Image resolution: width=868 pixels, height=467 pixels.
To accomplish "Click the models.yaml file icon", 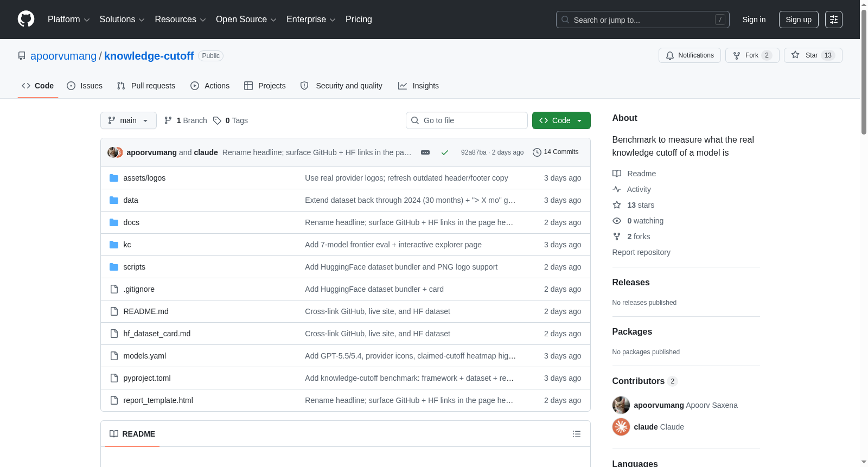I will [114, 356].
